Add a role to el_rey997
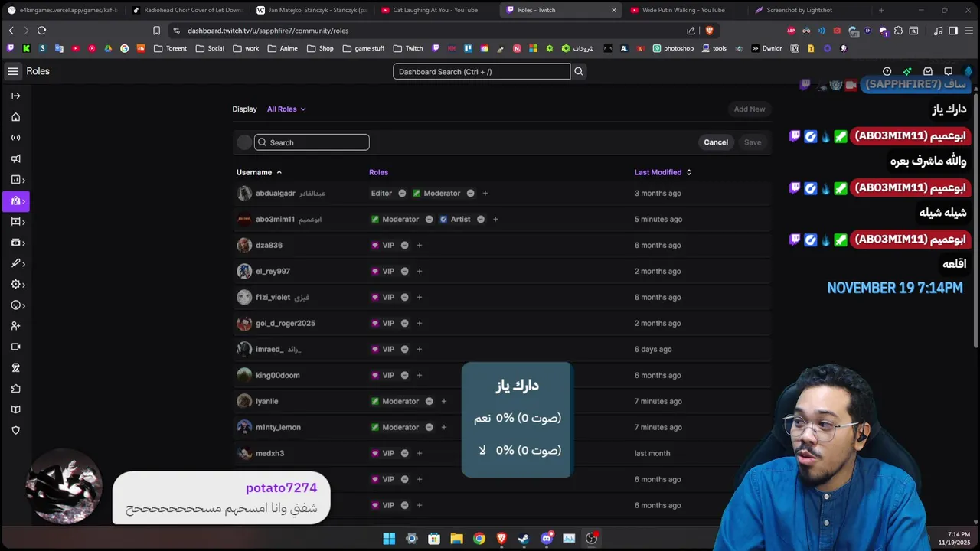The width and height of the screenshot is (980, 551). [x=419, y=272]
